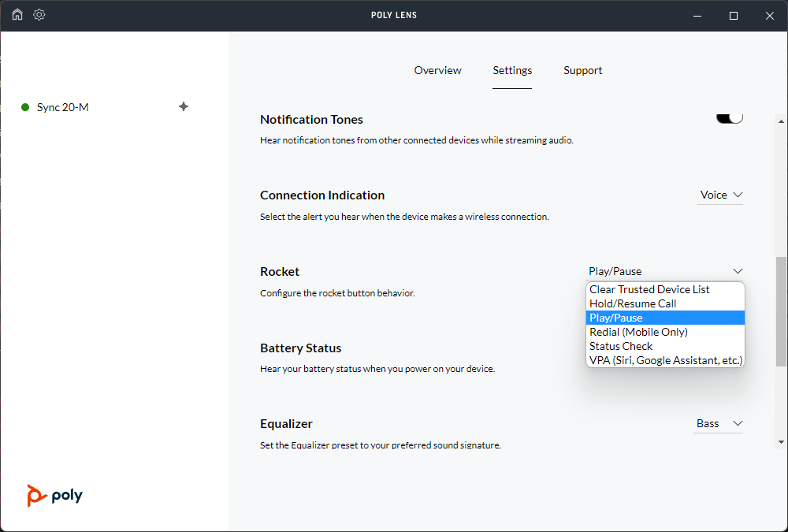Toggle the Notification Tones switch
788x532 pixels.
click(730, 118)
